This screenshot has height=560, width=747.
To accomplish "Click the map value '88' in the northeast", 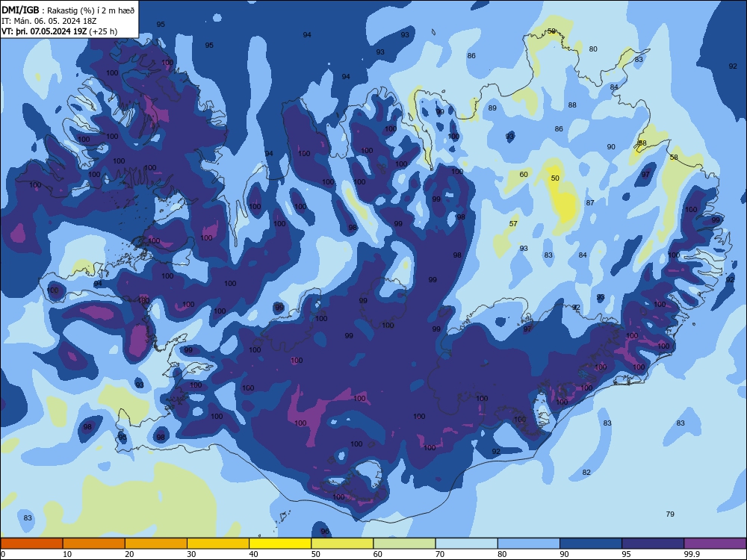I will click(x=572, y=105).
